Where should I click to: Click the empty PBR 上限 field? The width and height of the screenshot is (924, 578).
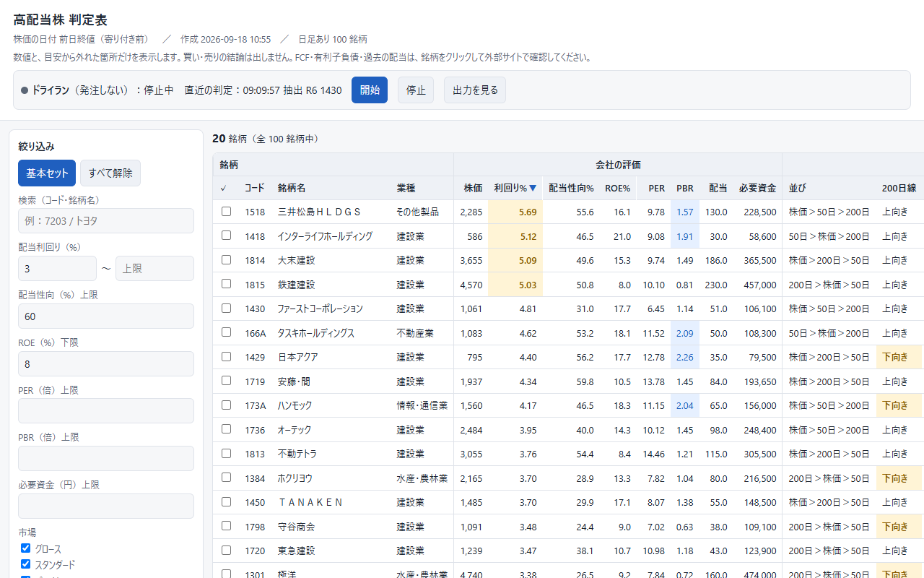106,459
